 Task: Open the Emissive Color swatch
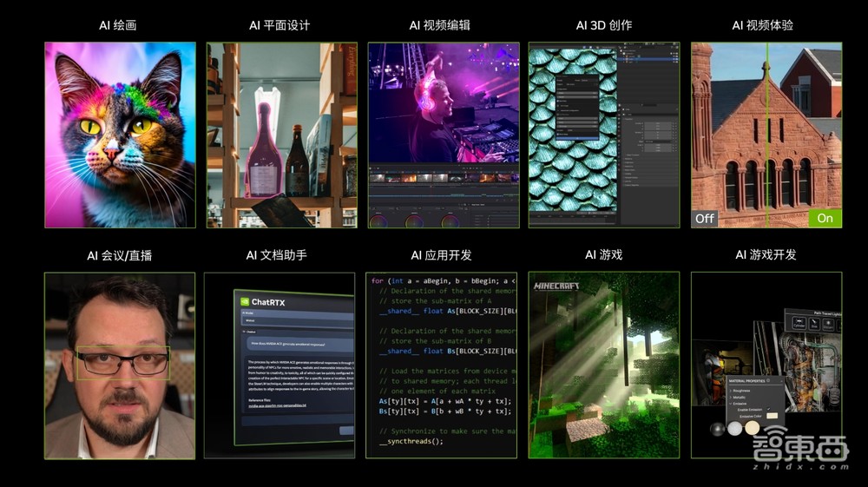773,416
